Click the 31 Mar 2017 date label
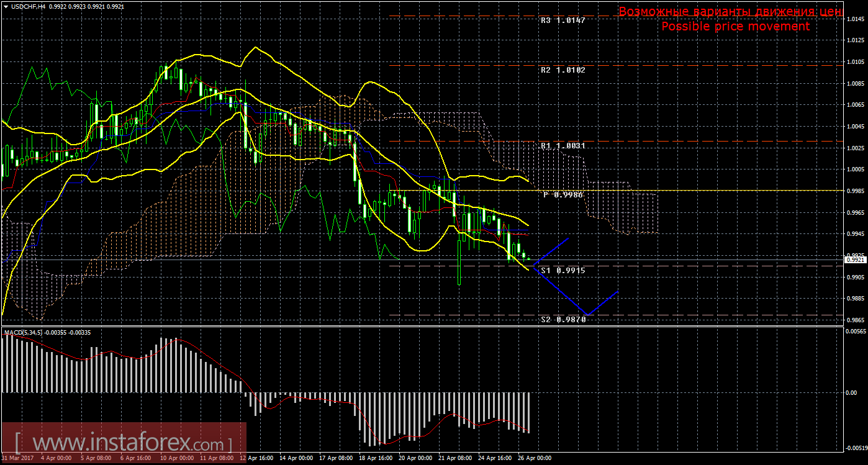Image resolution: width=868 pixels, height=465 pixels. (x=17, y=459)
